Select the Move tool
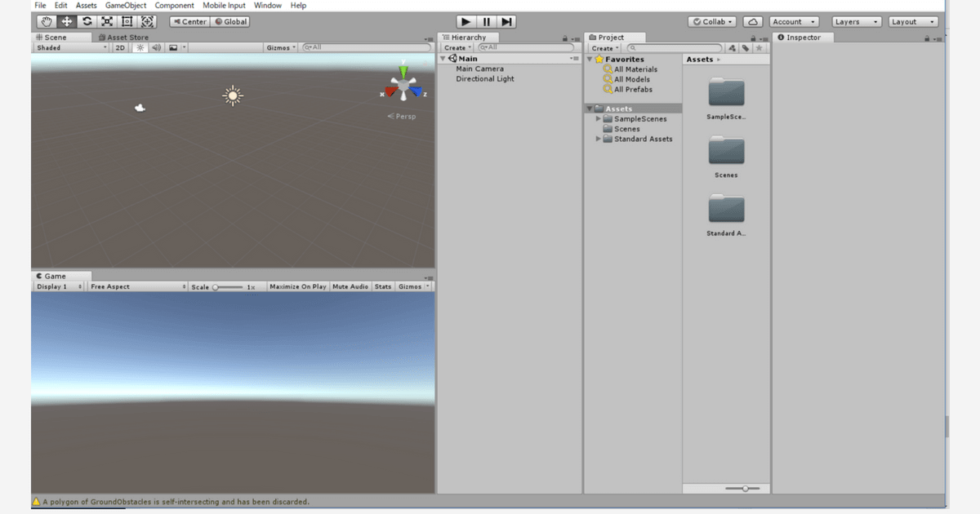This screenshot has width=980, height=514. click(x=66, y=21)
